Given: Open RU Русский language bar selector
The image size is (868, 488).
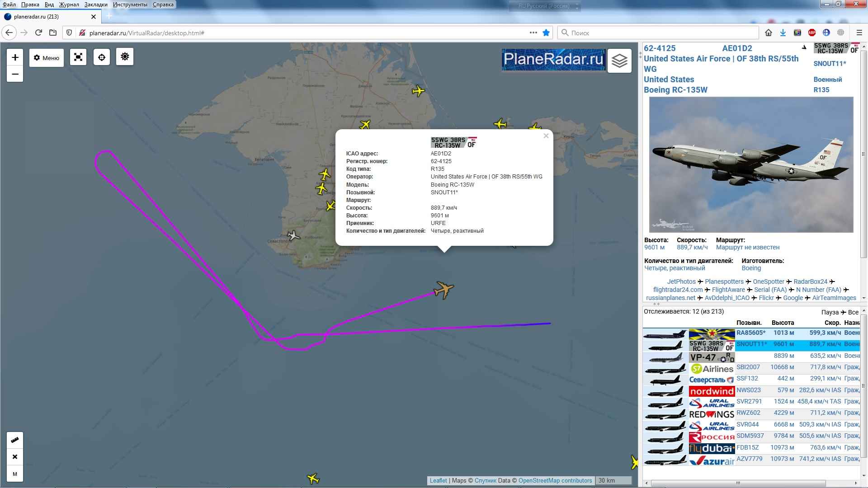Looking at the screenshot, I should pos(544,6).
